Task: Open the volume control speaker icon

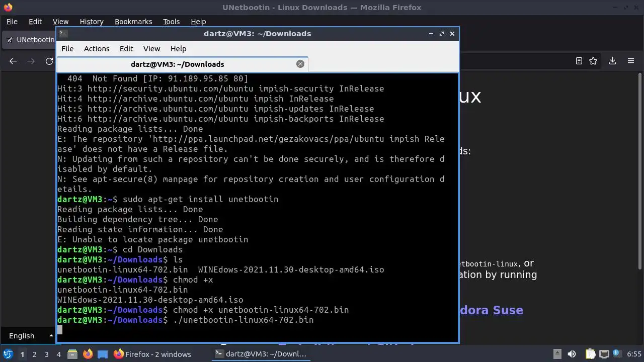Action: (572, 354)
